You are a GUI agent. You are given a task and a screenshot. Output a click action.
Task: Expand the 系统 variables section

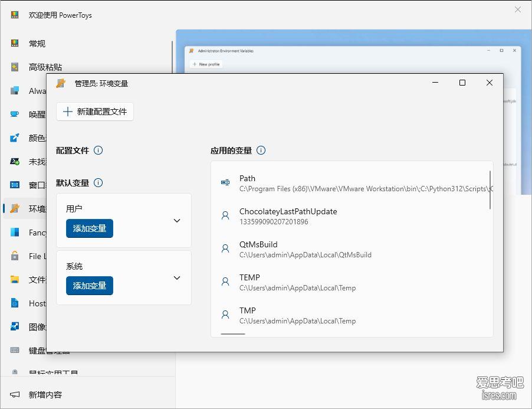(x=177, y=278)
